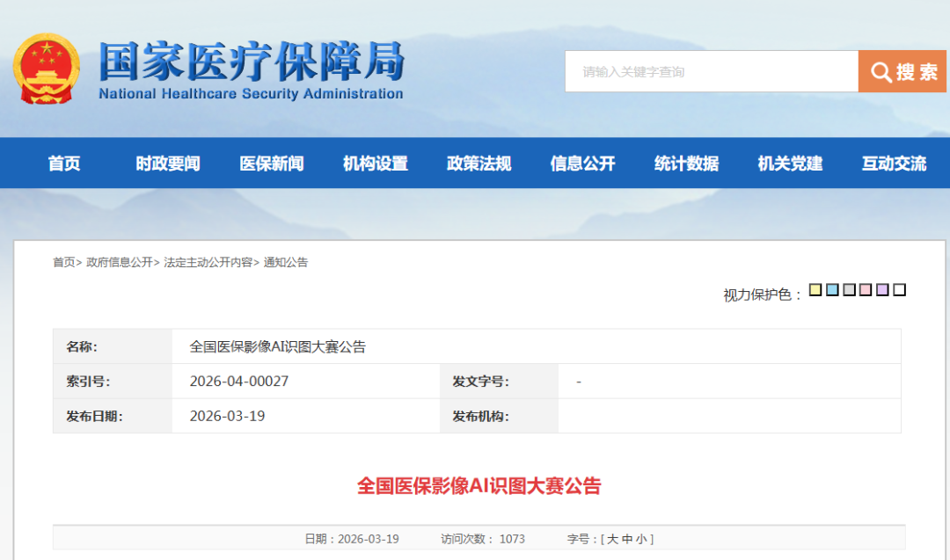Viewport: 950px width, 560px height.
Task: Click the 首页 breadcrumb link
Action: [63, 262]
